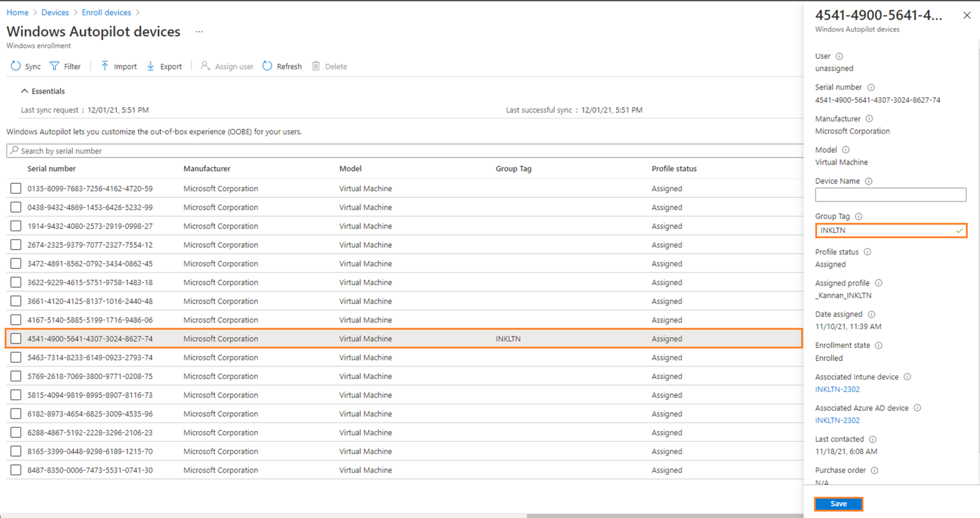
Task: Open Enroll devices breadcrumb link
Action: click(106, 12)
